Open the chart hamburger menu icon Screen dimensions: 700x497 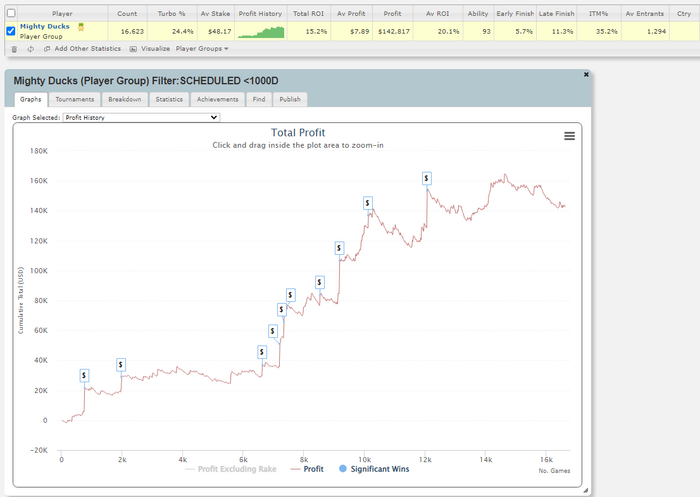[569, 136]
